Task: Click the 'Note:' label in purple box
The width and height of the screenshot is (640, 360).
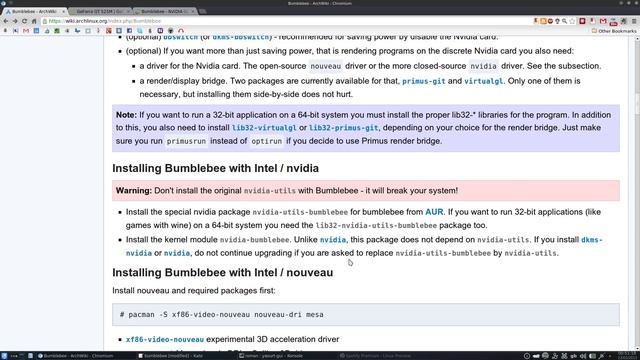Action: click(126, 115)
